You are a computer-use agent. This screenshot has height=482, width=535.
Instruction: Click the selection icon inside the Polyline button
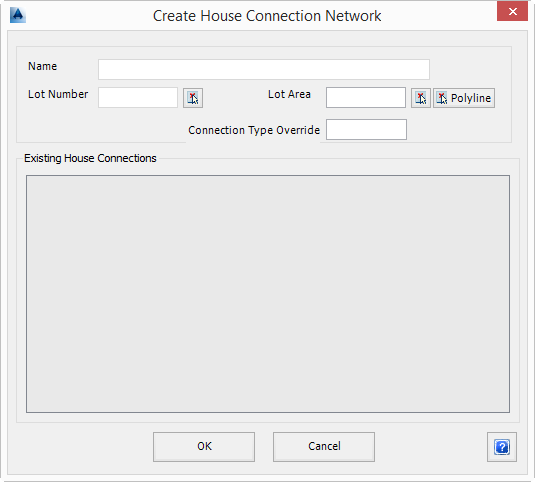pyautogui.click(x=442, y=98)
